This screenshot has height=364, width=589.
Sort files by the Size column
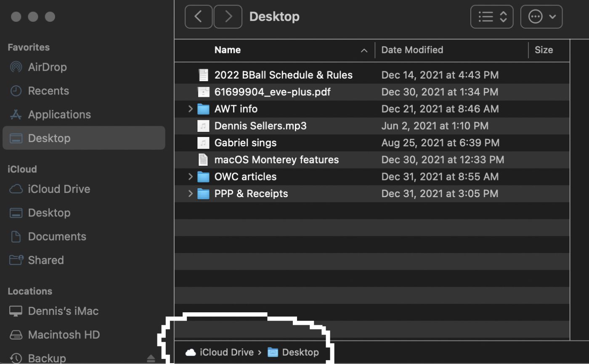click(x=544, y=50)
